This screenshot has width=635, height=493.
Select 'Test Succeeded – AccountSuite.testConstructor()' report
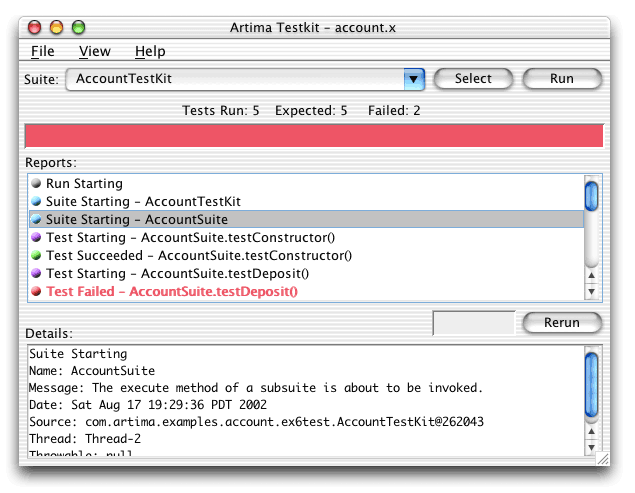point(307,255)
